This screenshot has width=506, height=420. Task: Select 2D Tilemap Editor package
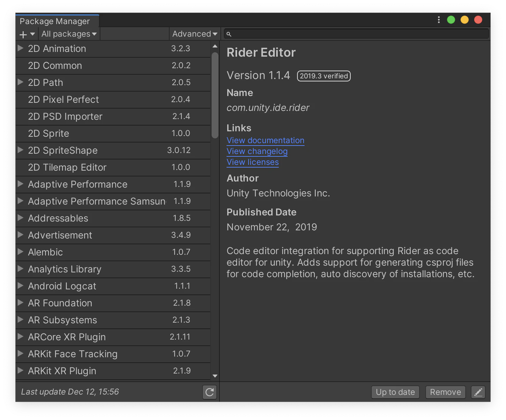113,168
